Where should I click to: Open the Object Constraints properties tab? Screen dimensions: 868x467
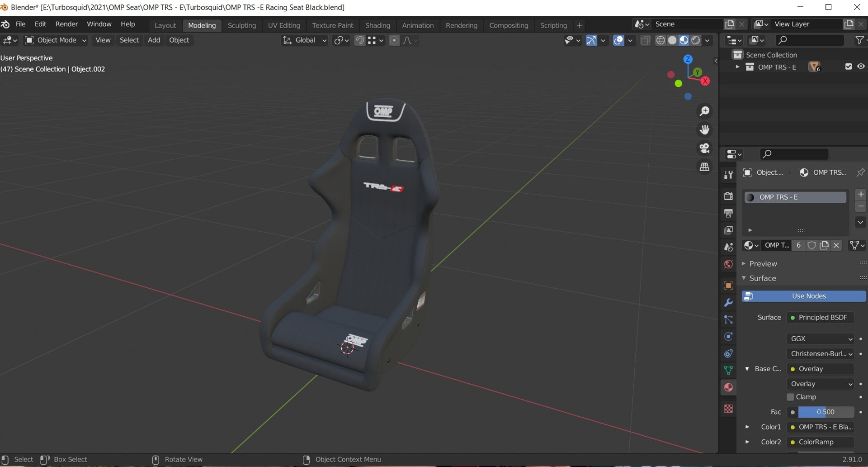pyautogui.click(x=728, y=353)
